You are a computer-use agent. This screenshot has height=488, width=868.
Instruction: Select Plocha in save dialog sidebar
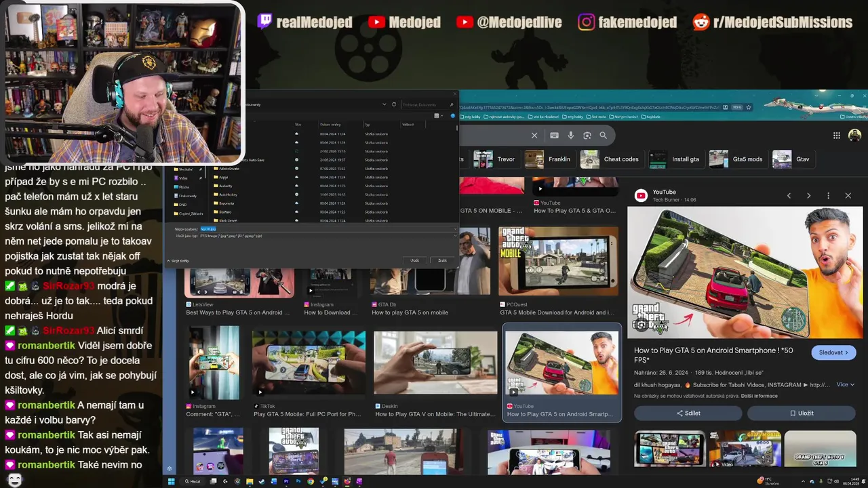click(x=184, y=186)
